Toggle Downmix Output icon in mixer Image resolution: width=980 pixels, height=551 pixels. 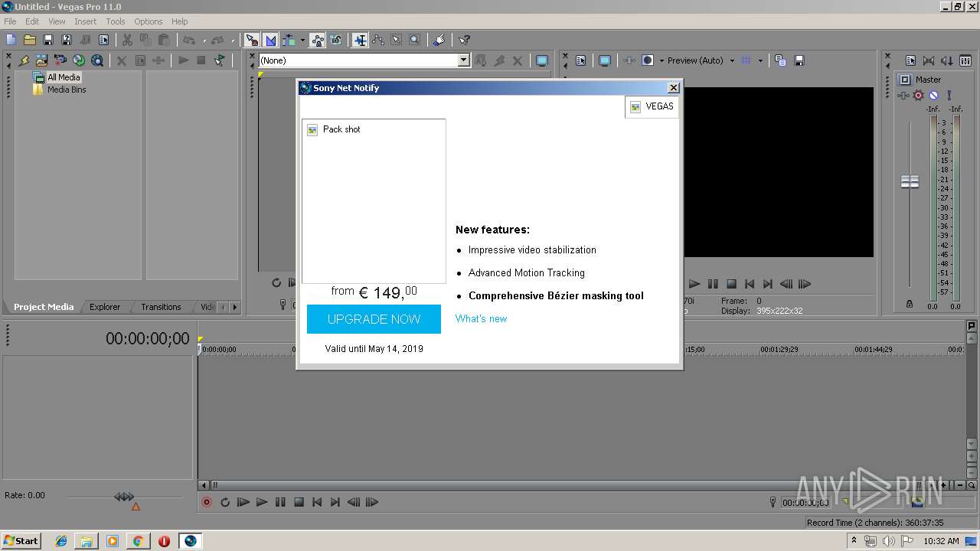929,60
